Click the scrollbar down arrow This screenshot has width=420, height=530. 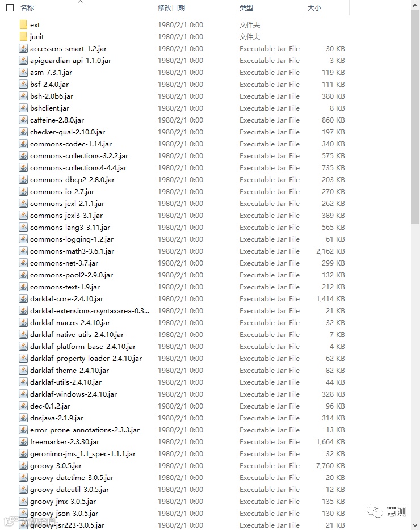[x=415, y=525]
